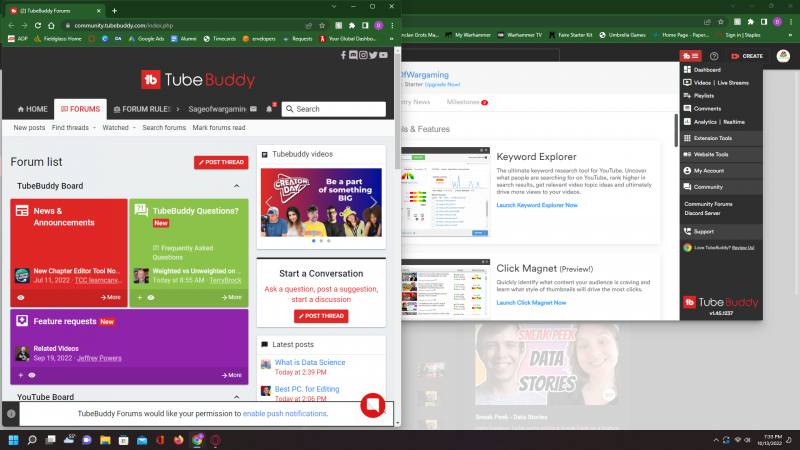Open Firefox from the Windows taskbar
800x450 pixels.
178,440
